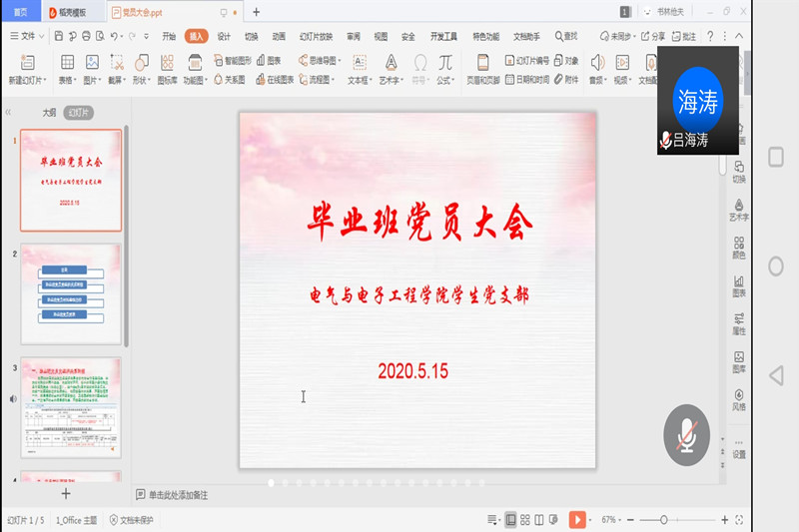Image resolution: width=799 pixels, height=532 pixels.
Task: Collapse the ribbon with the up chevron
Action: [x=738, y=36]
